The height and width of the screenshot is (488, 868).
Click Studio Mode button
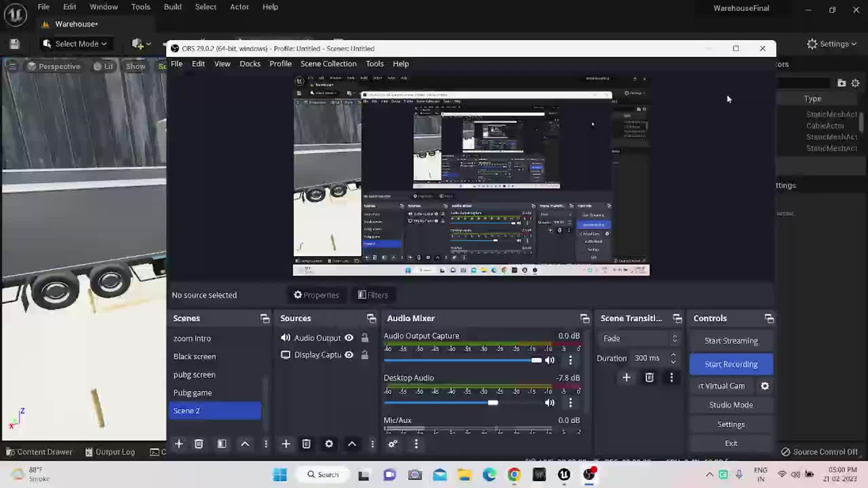(731, 405)
